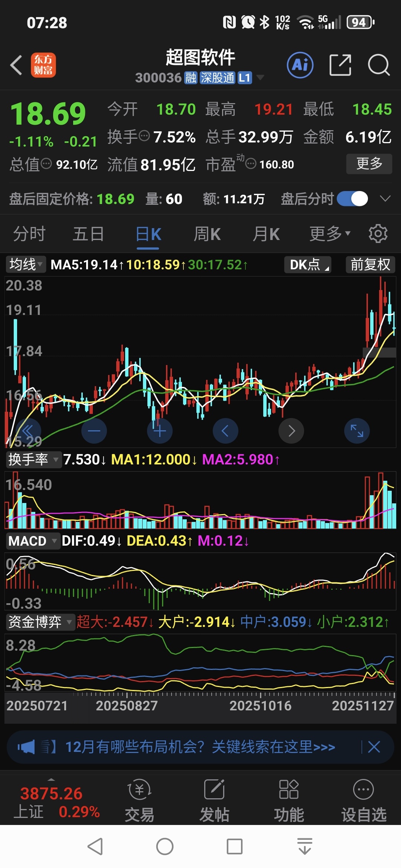Tap the 东方财富 logo icon
Screen dimensions: 401x868
pyautogui.click(x=43, y=65)
